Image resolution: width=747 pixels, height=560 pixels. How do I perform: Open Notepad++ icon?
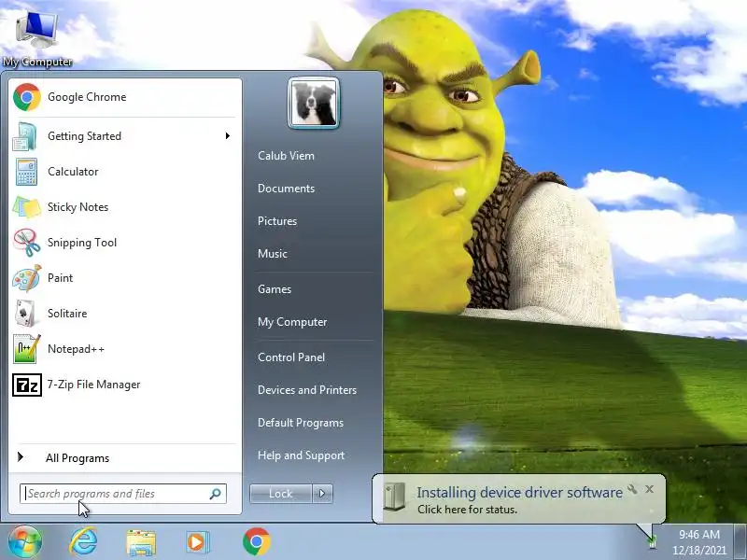(x=27, y=349)
